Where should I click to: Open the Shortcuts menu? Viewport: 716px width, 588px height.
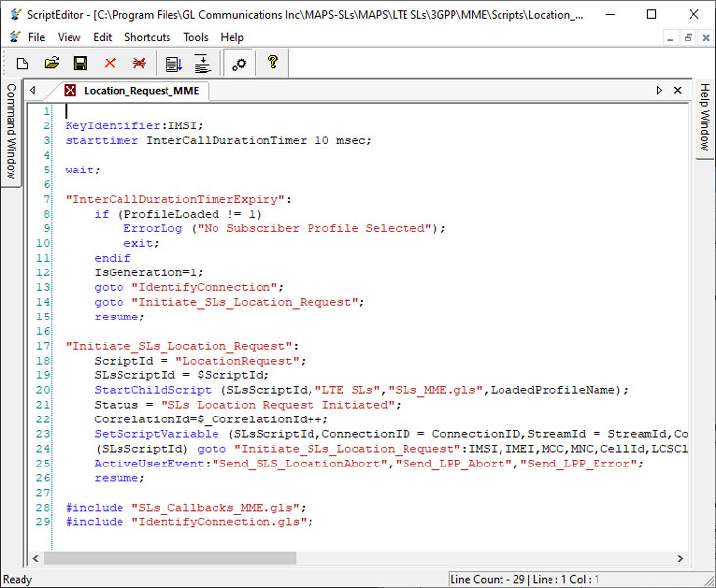[x=147, y=37]
